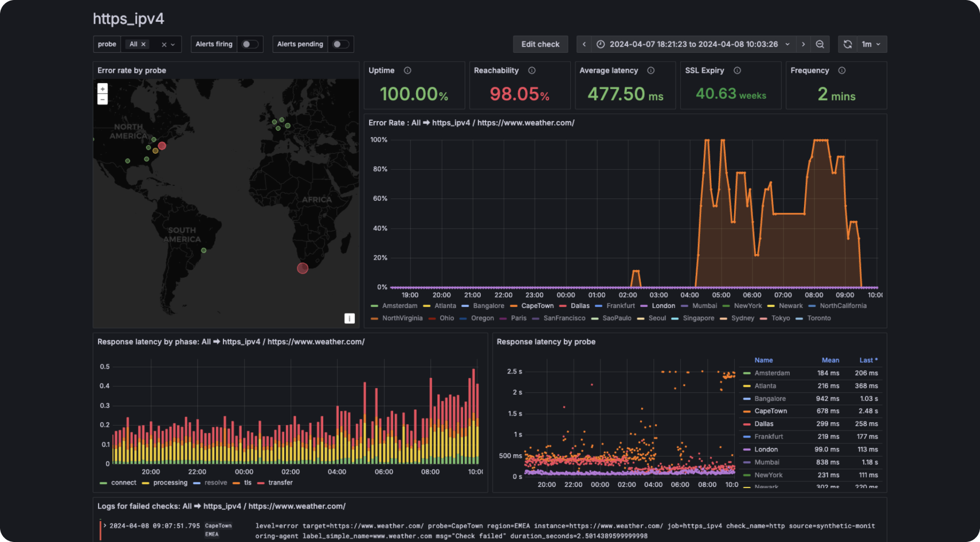Screen dimensions: 980x542
Task: Refresh the dashboard
Action: [848, 44]
